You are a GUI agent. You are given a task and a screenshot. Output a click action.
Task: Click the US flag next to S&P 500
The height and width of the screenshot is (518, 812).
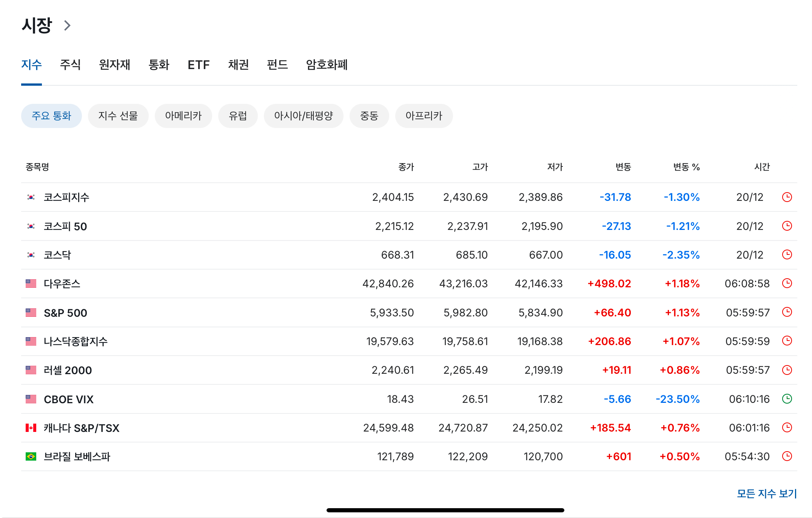point(31,313)
